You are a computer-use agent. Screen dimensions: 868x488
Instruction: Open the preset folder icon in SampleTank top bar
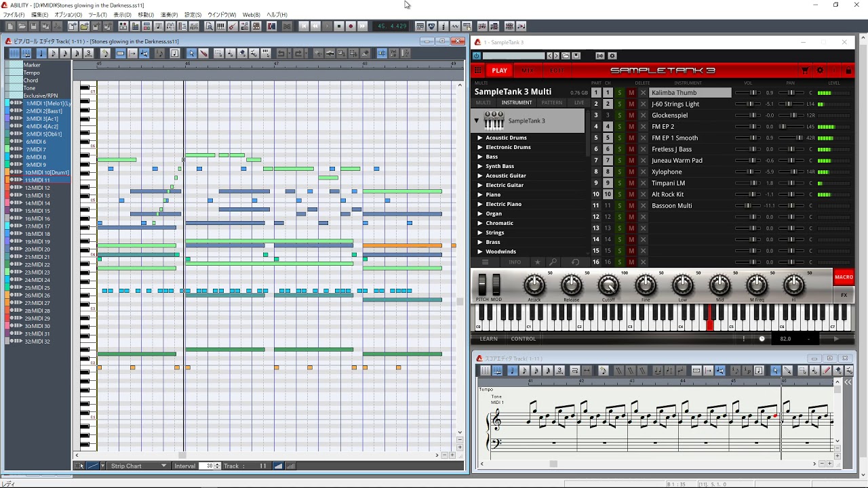566,56
